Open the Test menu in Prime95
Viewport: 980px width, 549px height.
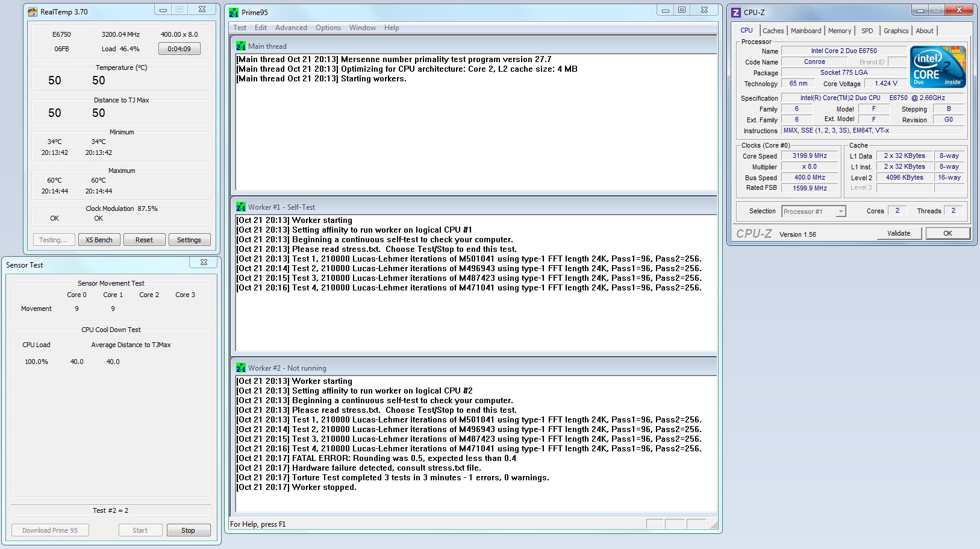pos(240,28)
